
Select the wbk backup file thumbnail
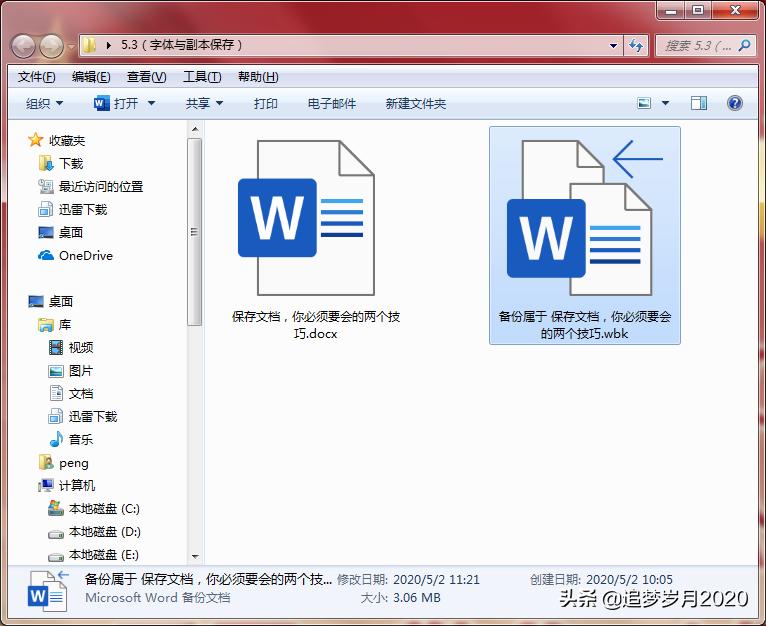pos(584,217)
